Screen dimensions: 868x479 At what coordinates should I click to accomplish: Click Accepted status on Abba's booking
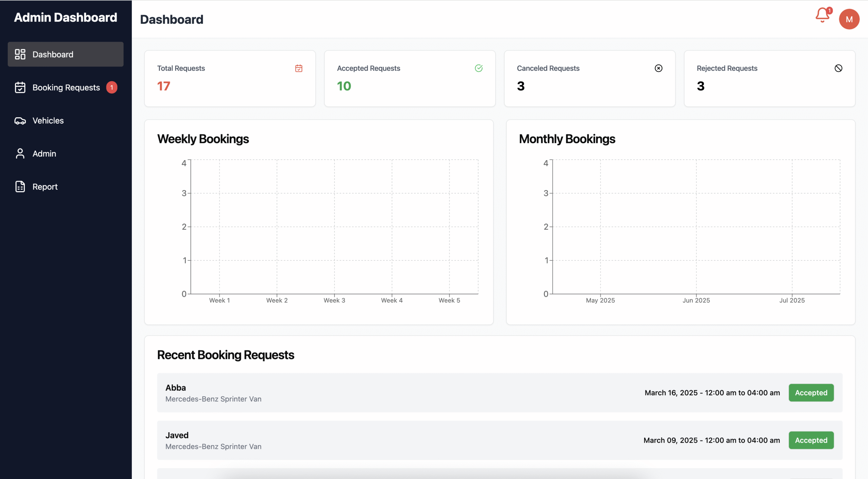coord(811,393)
